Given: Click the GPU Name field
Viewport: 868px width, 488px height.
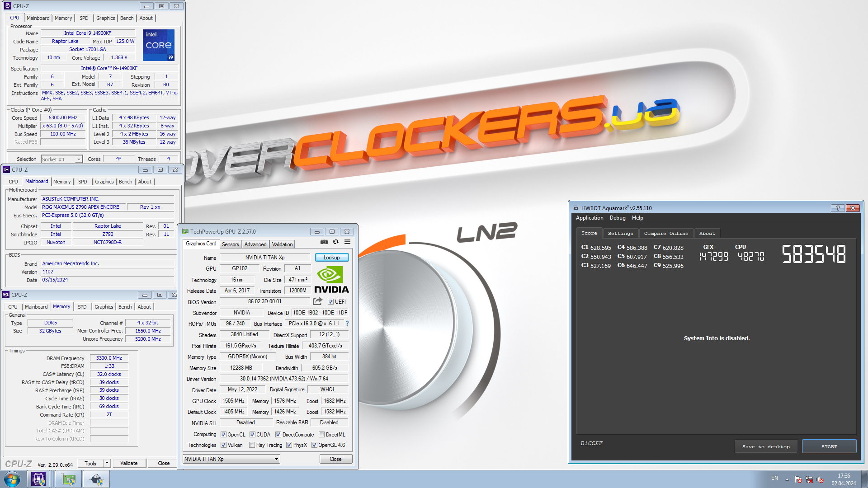Looking at the screenshot, I should 265,258.
